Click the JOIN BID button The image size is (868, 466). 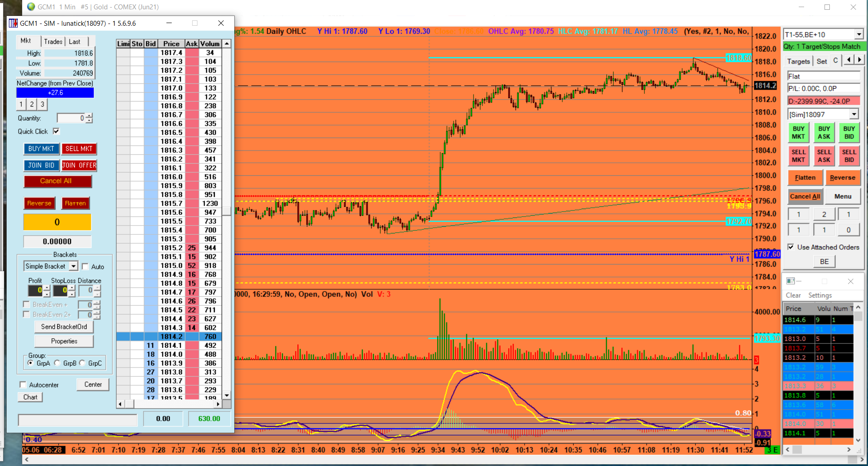tap(41, 165)
